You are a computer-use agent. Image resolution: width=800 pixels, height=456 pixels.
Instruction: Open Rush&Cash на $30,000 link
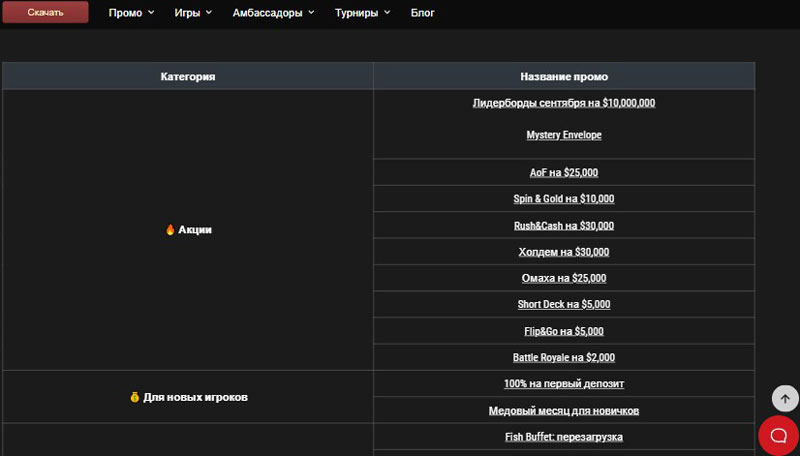(563, 225)
